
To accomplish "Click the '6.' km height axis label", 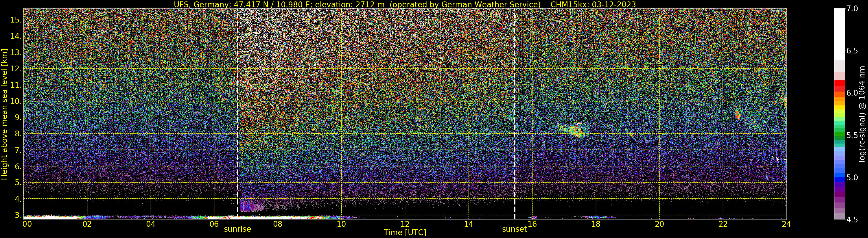I will 18,166.
